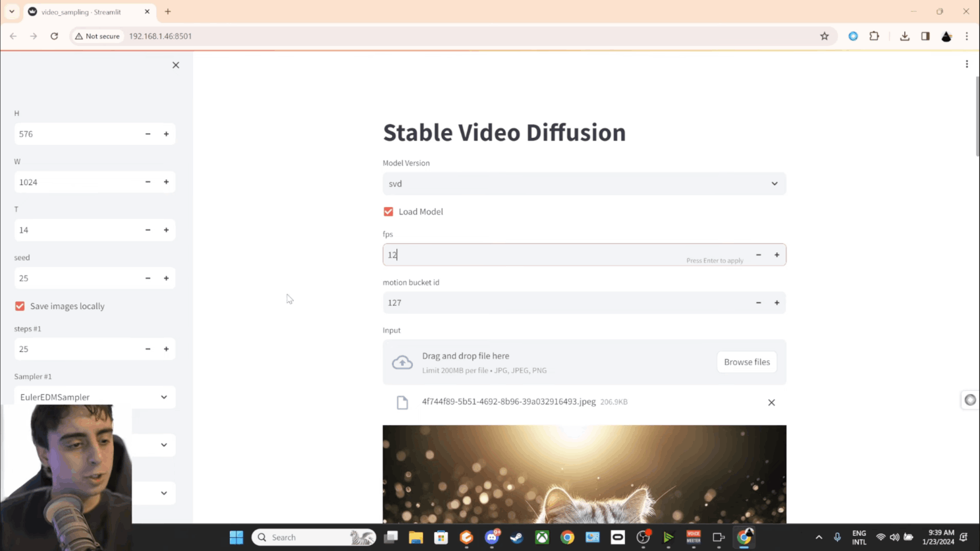Go back in browser

[13, 36]
